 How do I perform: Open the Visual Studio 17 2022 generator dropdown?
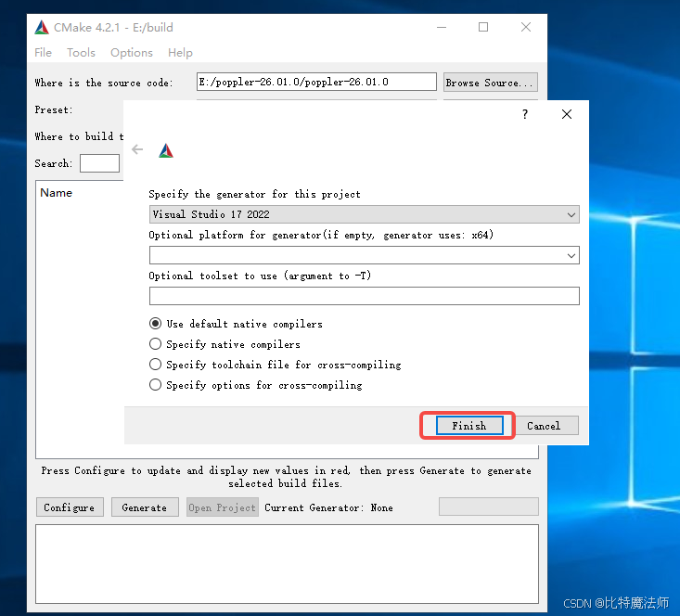click(365, 214)
